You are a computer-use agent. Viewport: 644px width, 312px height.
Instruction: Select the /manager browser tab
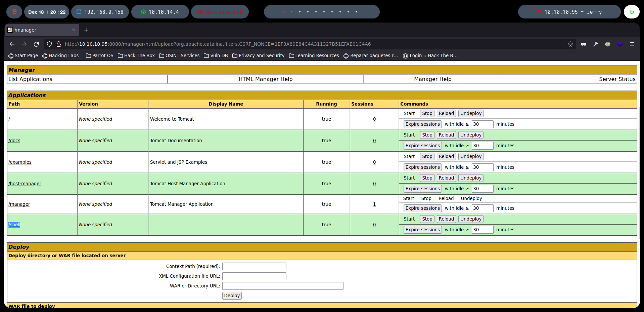click(x=42, y=30)
